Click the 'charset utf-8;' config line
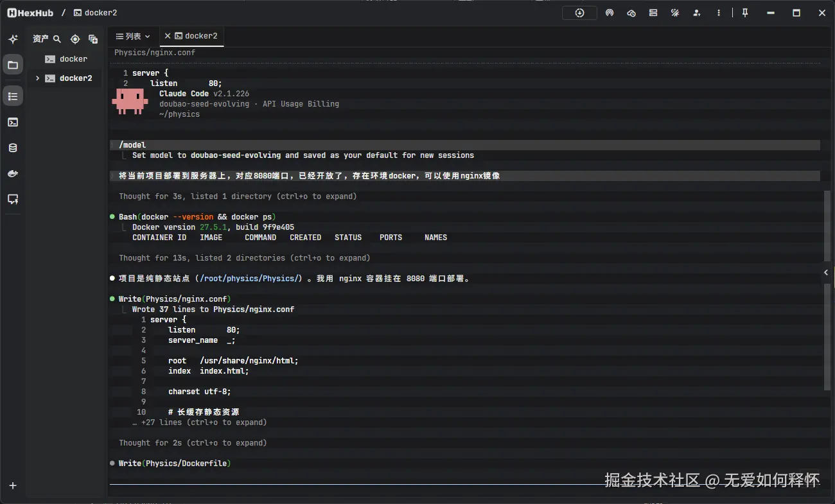The image size is (835, 504). point(199,392)
